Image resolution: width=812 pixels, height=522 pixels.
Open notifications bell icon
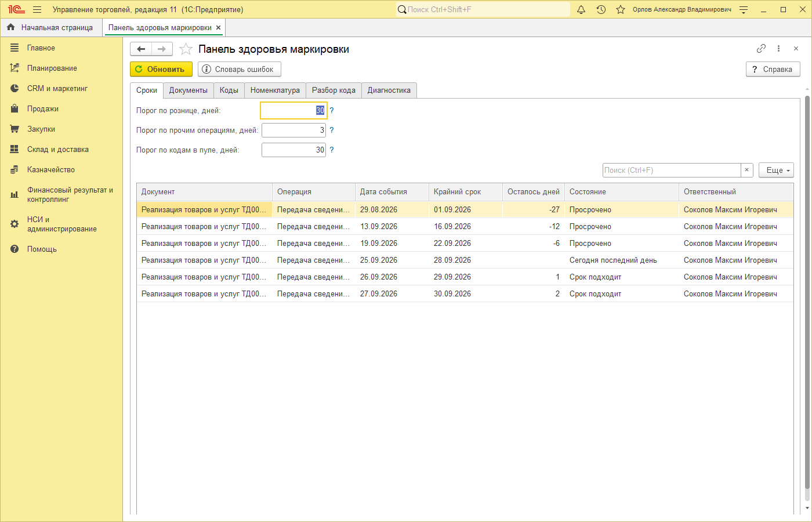click(581, 9)
